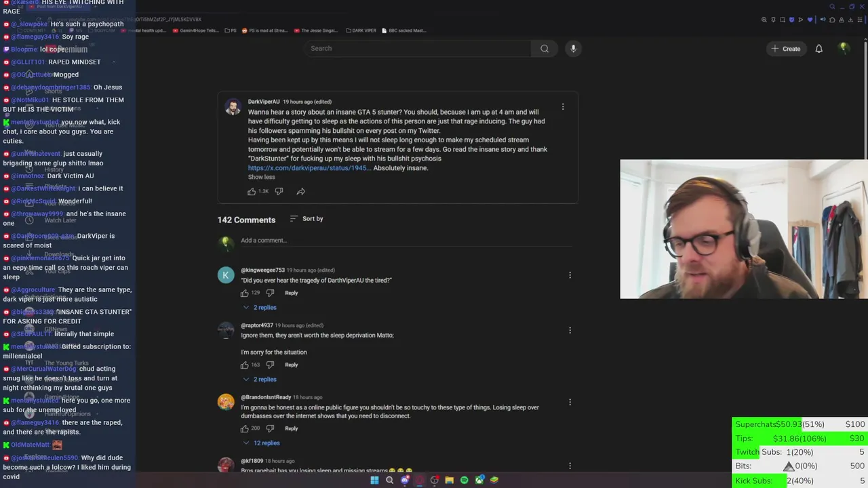Reply to raptor4937's comment
This screenshot has height=488, width=868.
[292, 365]
